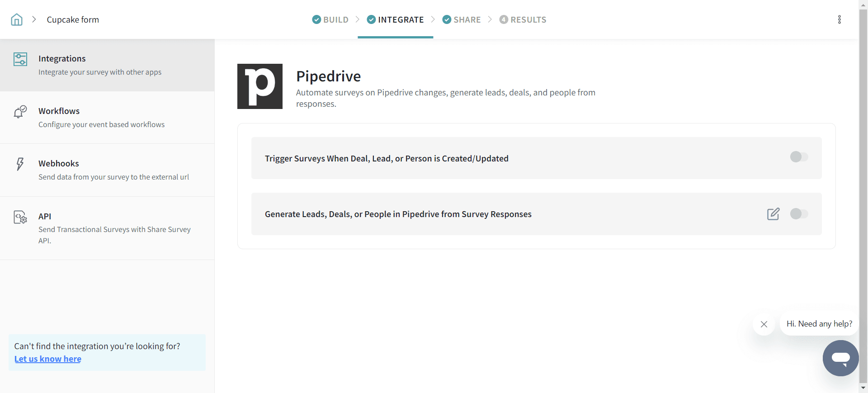Open the chat support bubble
Screen dimensions: 868x393
[x=840, y=358]
